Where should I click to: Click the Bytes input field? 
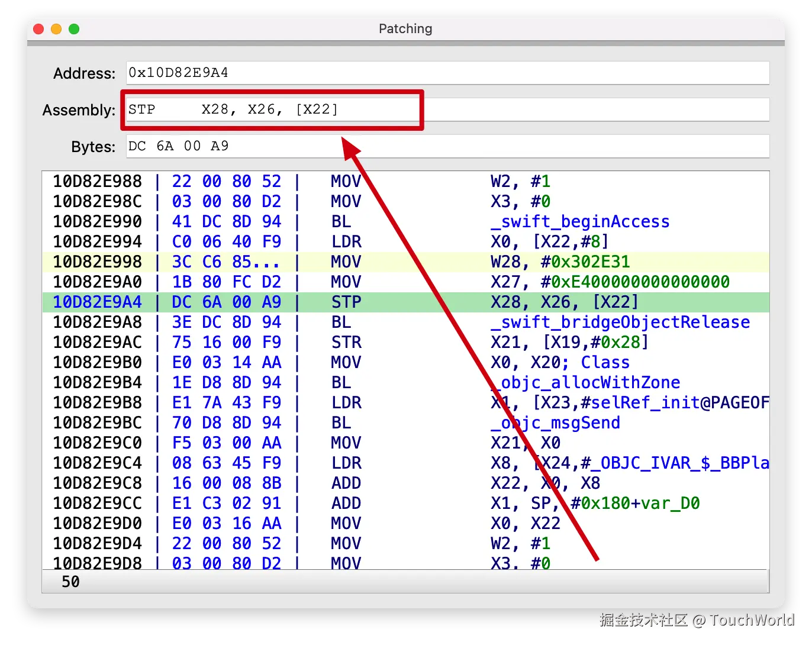(x=447, y=146)
